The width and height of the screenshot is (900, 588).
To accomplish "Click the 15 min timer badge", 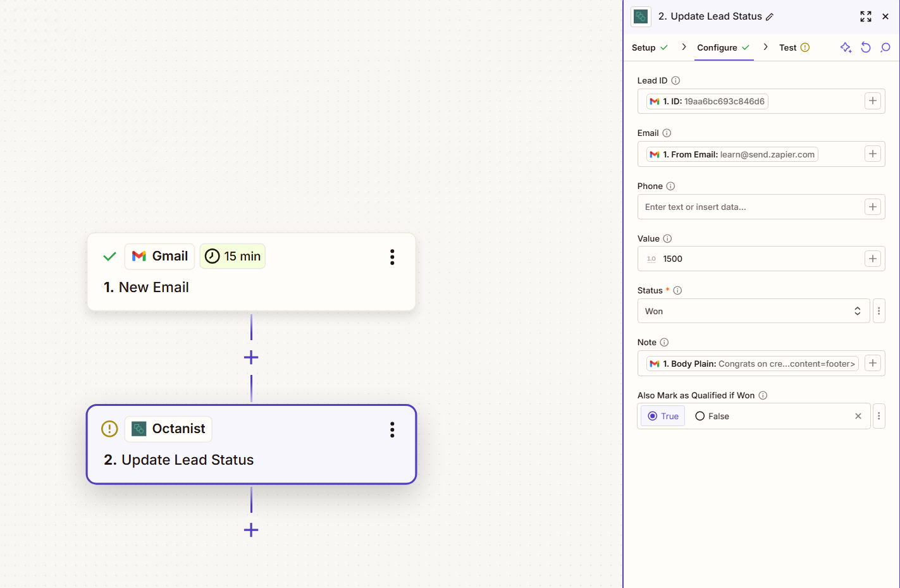I will pos(232,256).
